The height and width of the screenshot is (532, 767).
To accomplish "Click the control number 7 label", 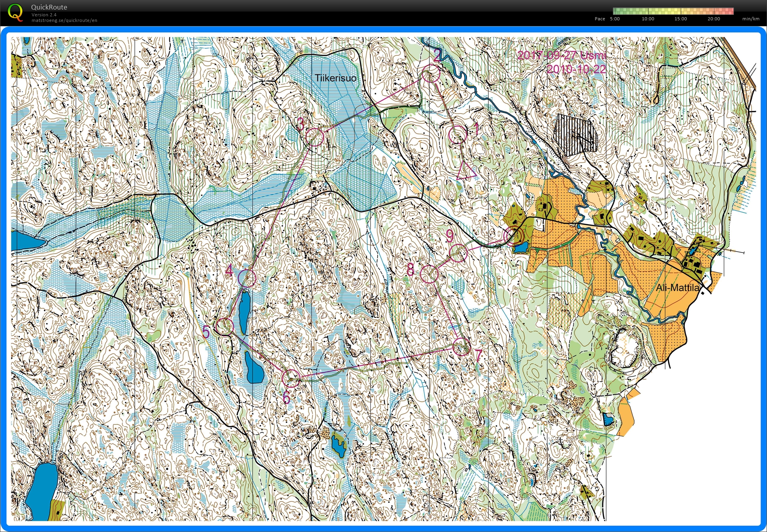I will pyautogui.click(x=478, y=355).
